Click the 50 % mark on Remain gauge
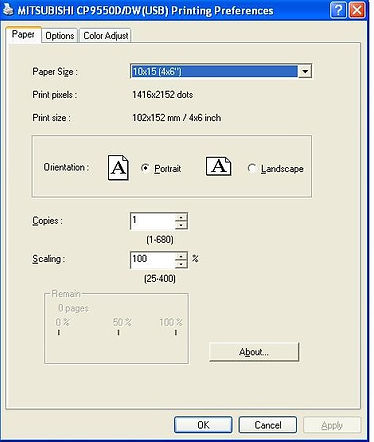The image size is (374, 442). pos(122,322)
